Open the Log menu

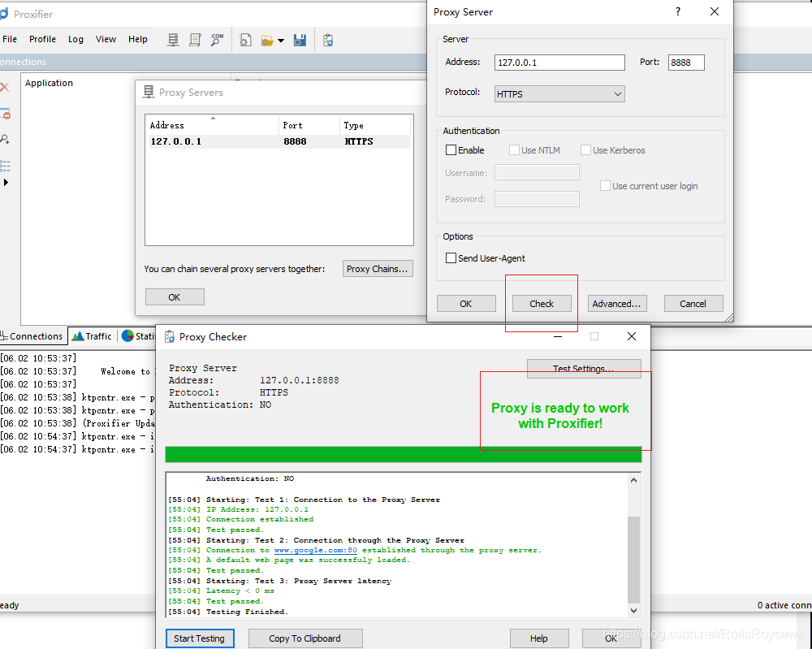coord(76,39)
